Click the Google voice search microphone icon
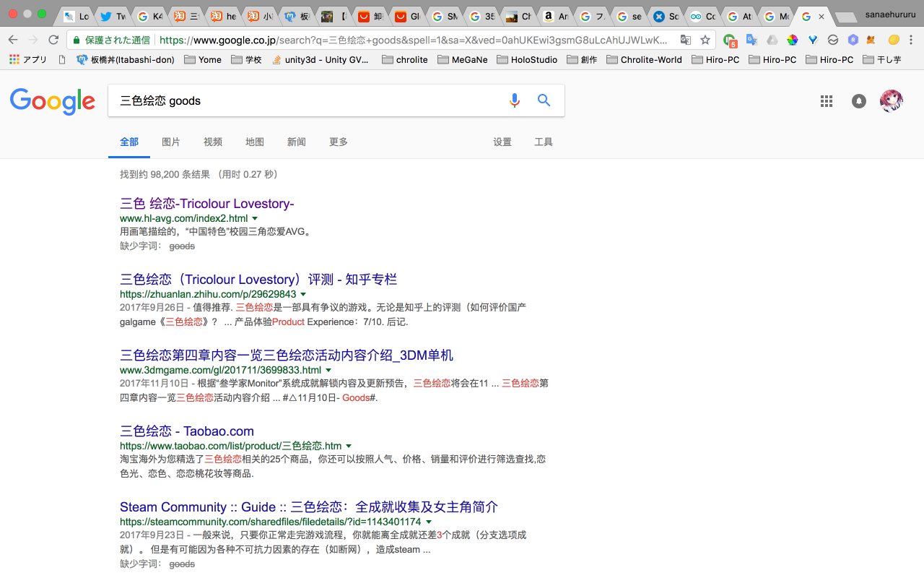This screenshot has height=578, width=924. [514, 100]
